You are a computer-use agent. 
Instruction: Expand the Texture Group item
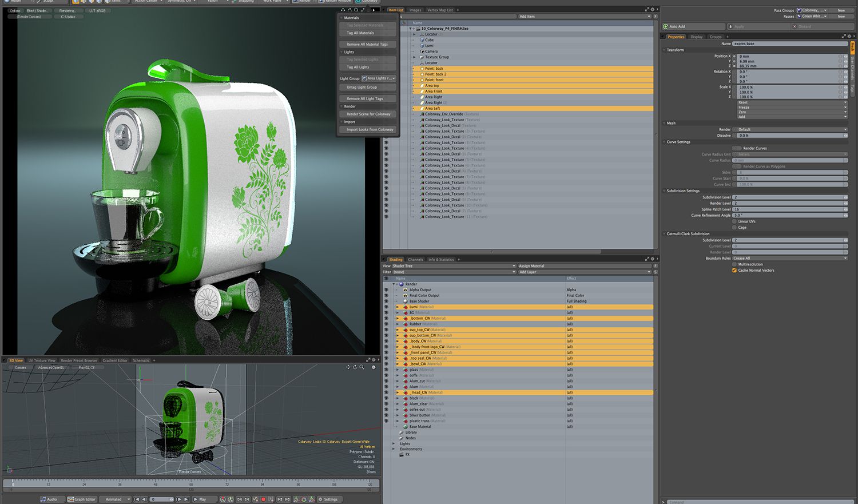click(x=415, y=57)
